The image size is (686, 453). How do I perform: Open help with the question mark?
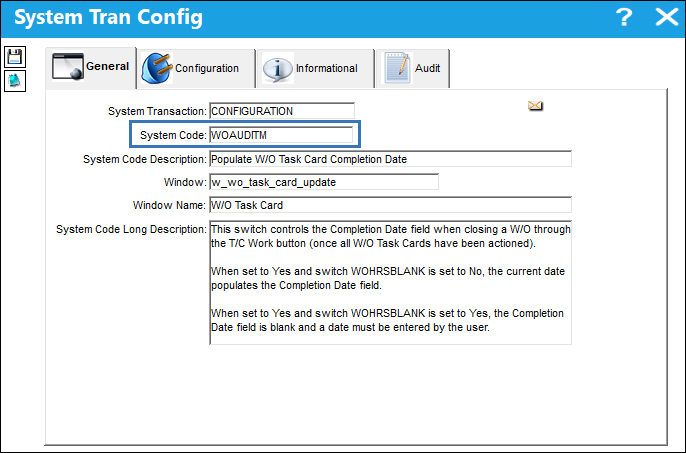point(624,18)
